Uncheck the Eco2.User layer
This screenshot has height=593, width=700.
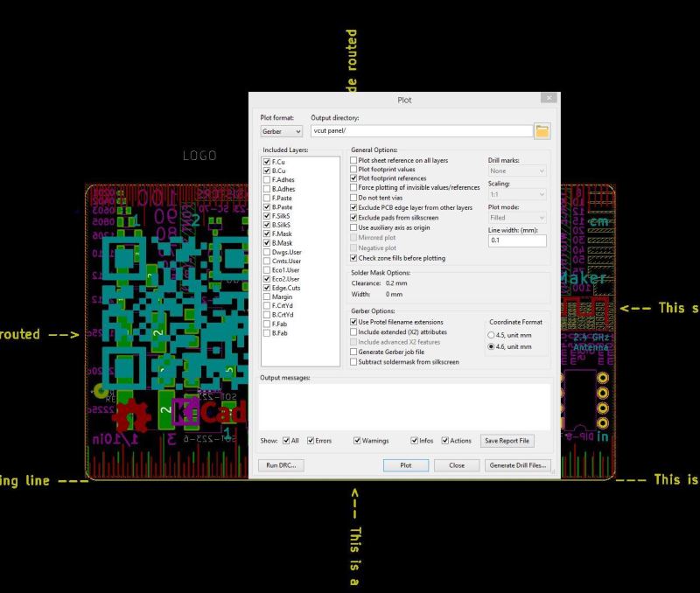click(267, 279)
